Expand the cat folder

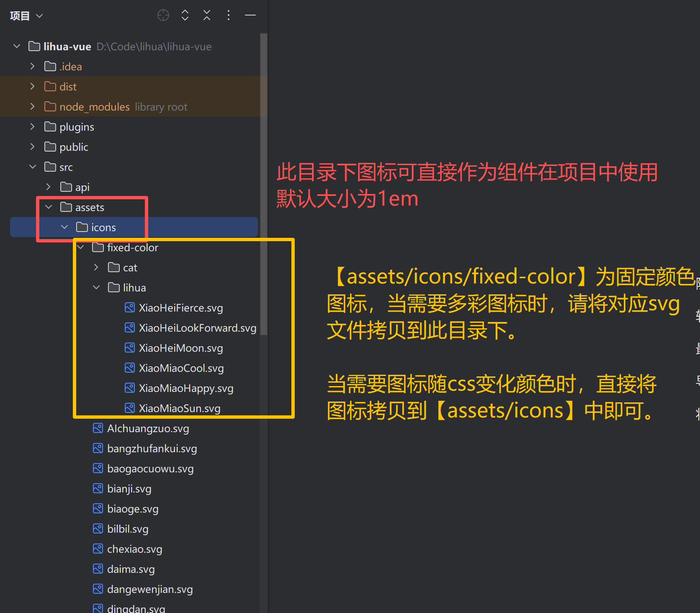click(x=96, y=268)
